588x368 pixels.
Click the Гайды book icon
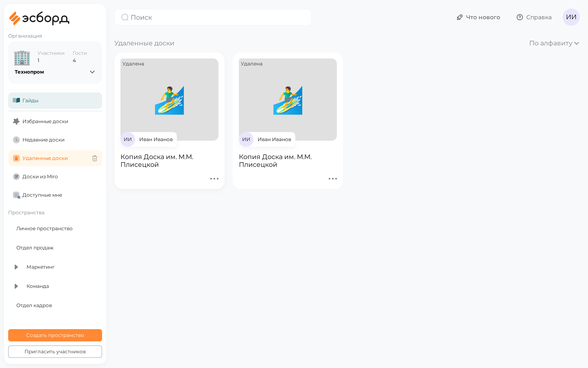coord(16,100)
